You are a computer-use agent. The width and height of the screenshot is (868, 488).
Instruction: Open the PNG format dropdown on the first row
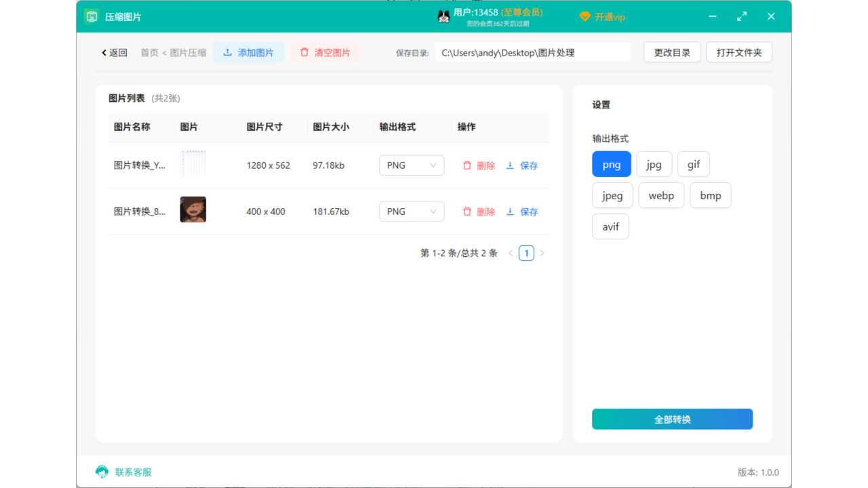(412, 165)
